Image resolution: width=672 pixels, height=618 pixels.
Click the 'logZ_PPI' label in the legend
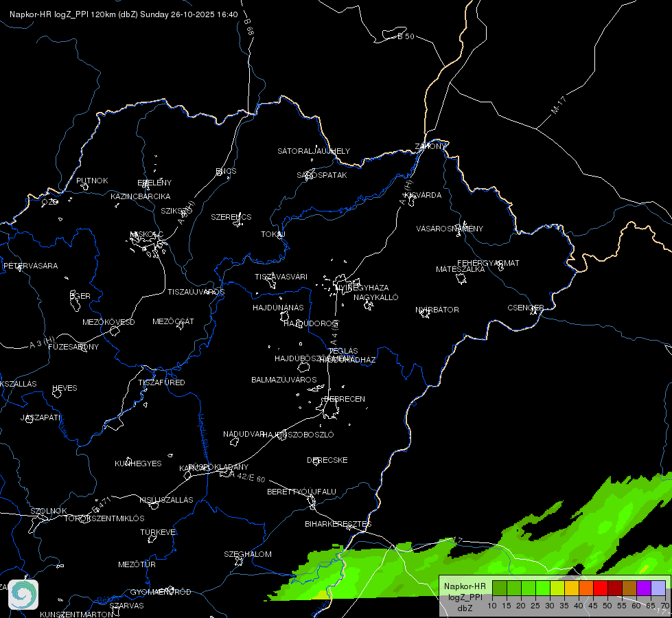click(465, 597)
